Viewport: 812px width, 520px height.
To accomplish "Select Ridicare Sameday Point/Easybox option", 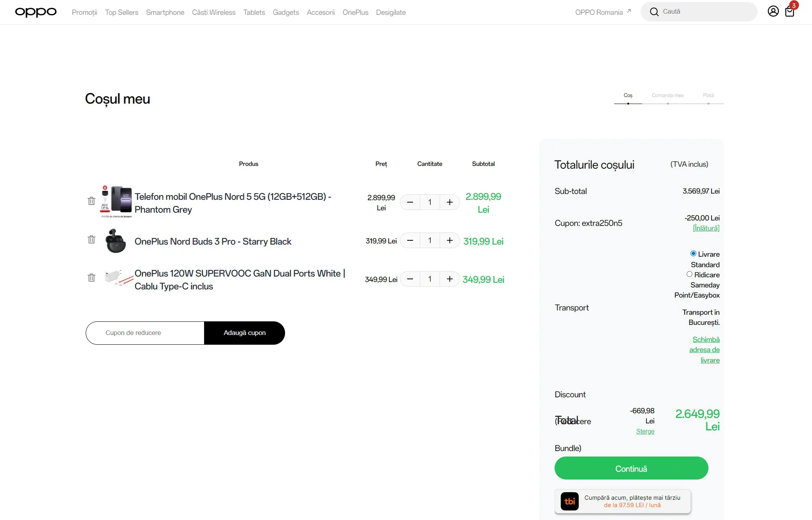I will pyautogui.click(x=689, y=274).
